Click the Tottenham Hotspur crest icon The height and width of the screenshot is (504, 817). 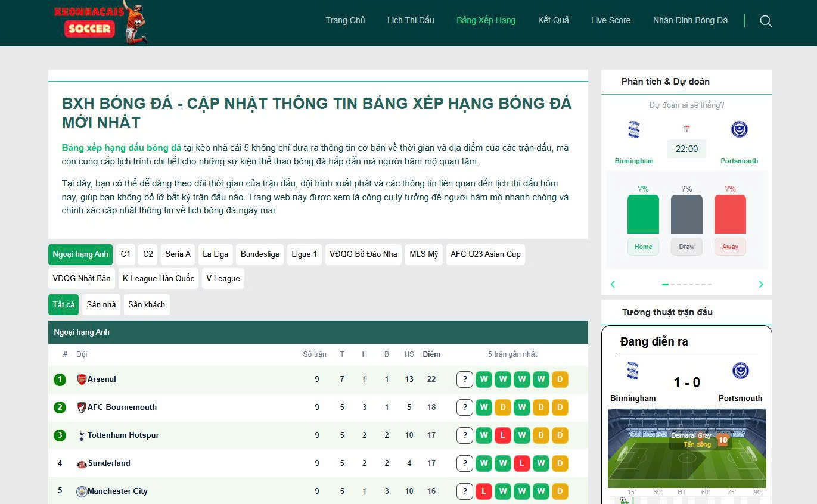(82, 435)
